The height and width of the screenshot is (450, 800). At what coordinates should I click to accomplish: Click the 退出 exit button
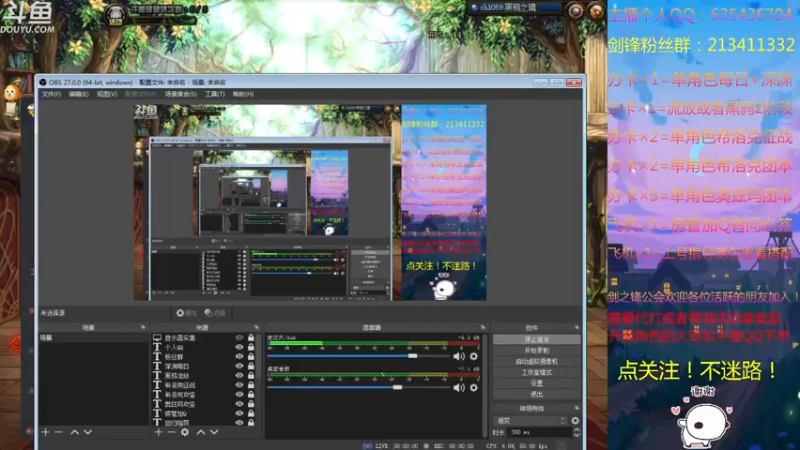point(537,394)
